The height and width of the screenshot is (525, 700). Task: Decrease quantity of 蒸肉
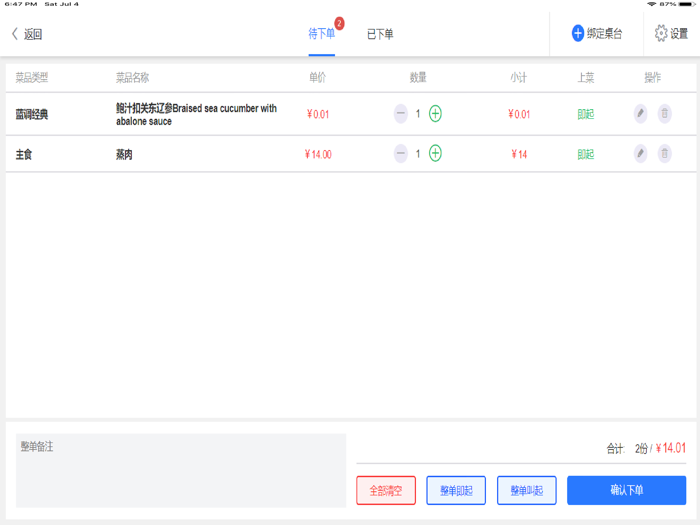(x=400, y=153)
